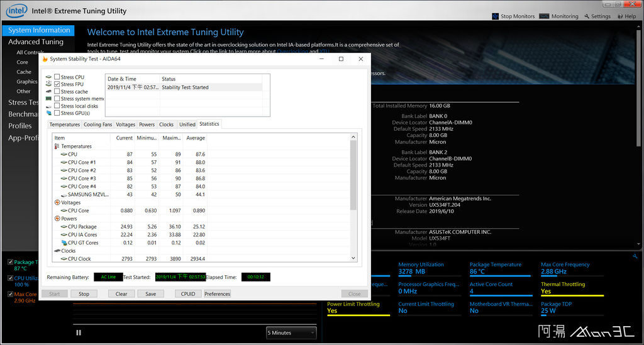Click the Package TDP 25 W tile

572,308
